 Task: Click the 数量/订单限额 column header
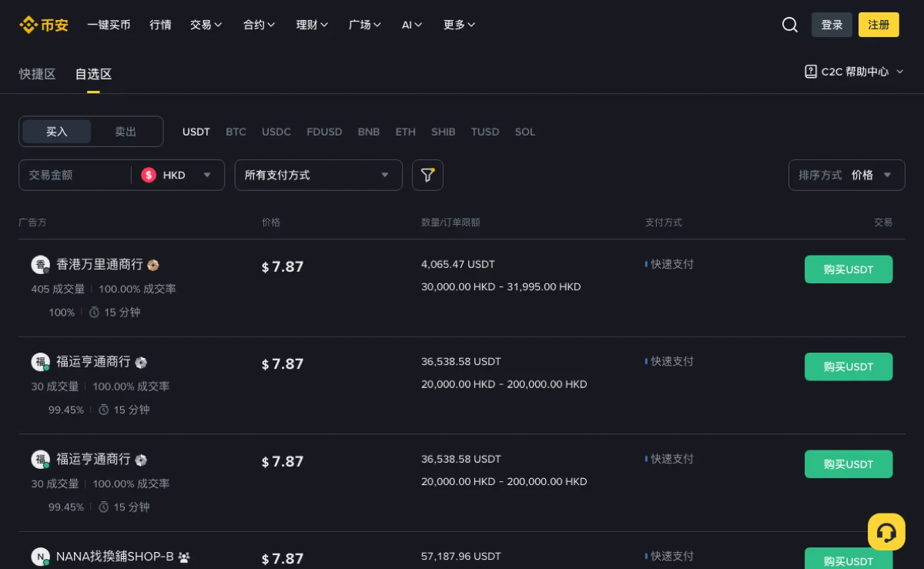click(x=450, y=223)
